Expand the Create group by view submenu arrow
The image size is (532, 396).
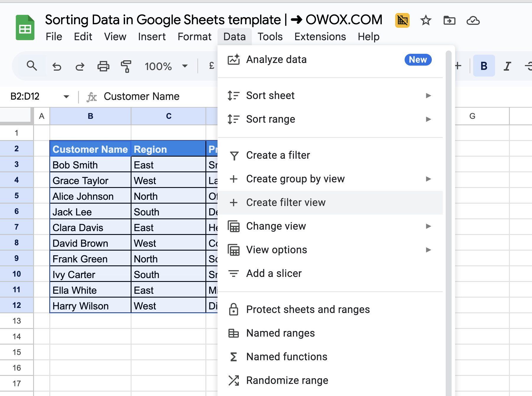coord(428,179)
